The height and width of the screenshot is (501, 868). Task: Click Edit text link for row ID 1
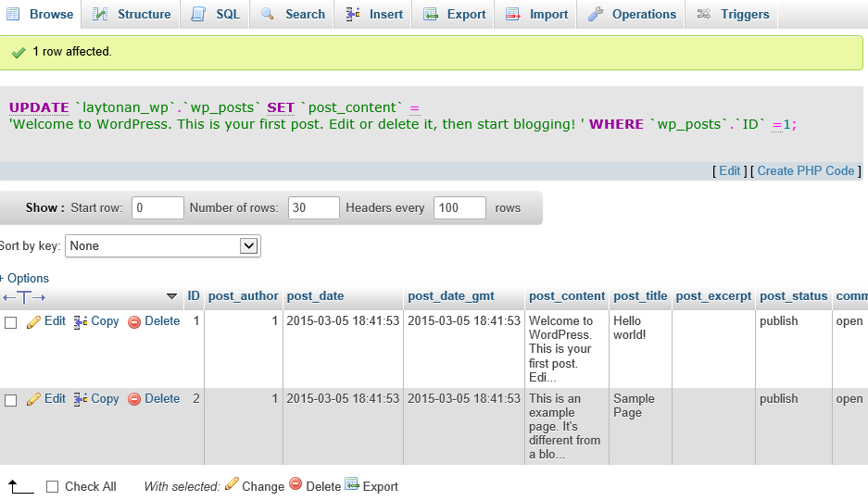pyautogui.click(x=55, y=321)
